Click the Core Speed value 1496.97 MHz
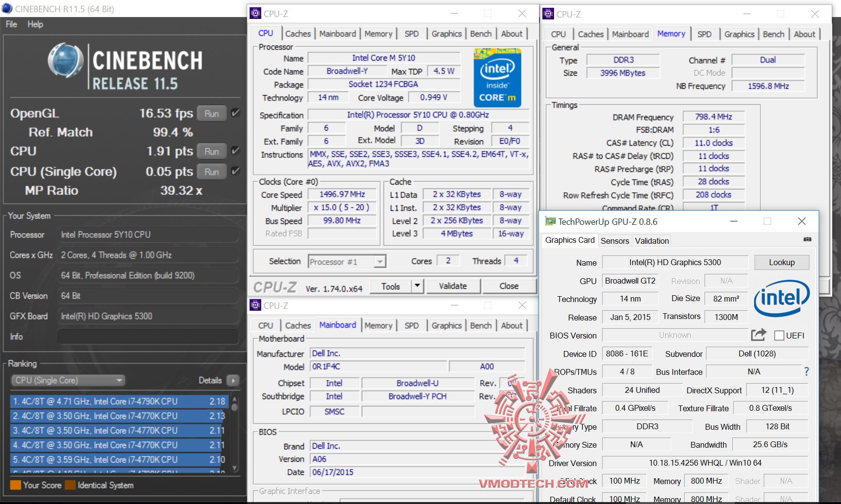The image size is (841, 504). click(342, 194)
